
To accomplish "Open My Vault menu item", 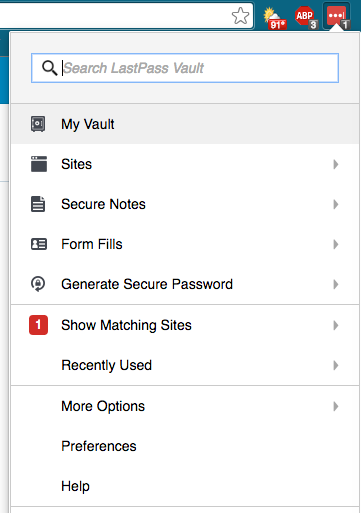I will [185, 124].
